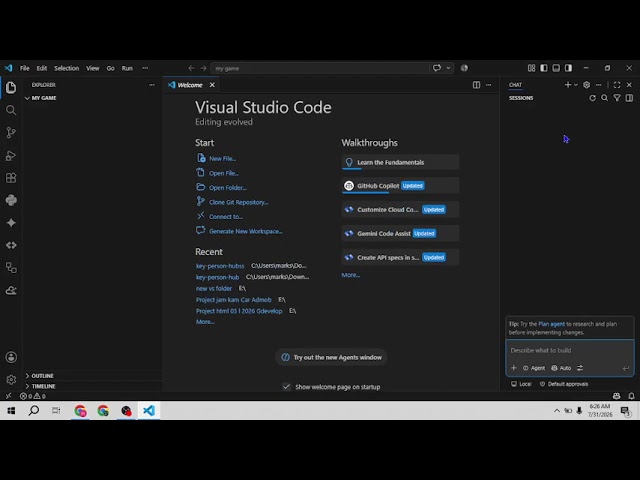Click the my game command center search

pyautogui.click(x=319, y=68)
